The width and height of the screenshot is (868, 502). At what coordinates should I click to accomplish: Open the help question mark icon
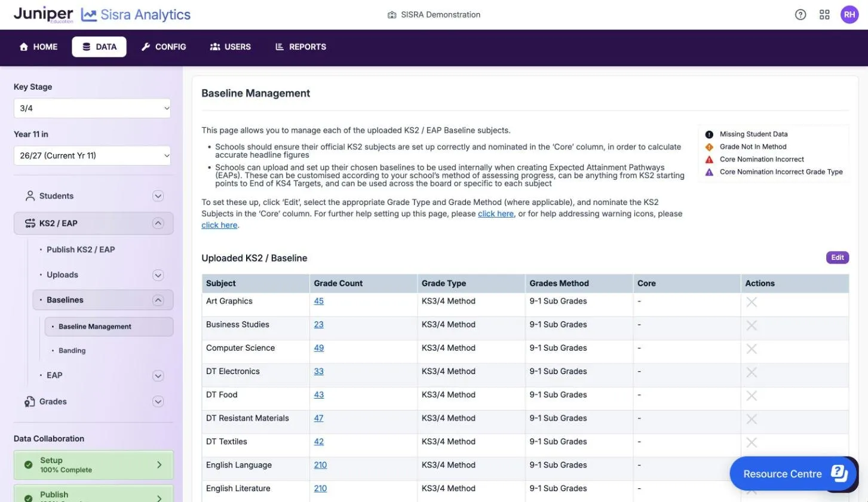[x=800, y=15]
